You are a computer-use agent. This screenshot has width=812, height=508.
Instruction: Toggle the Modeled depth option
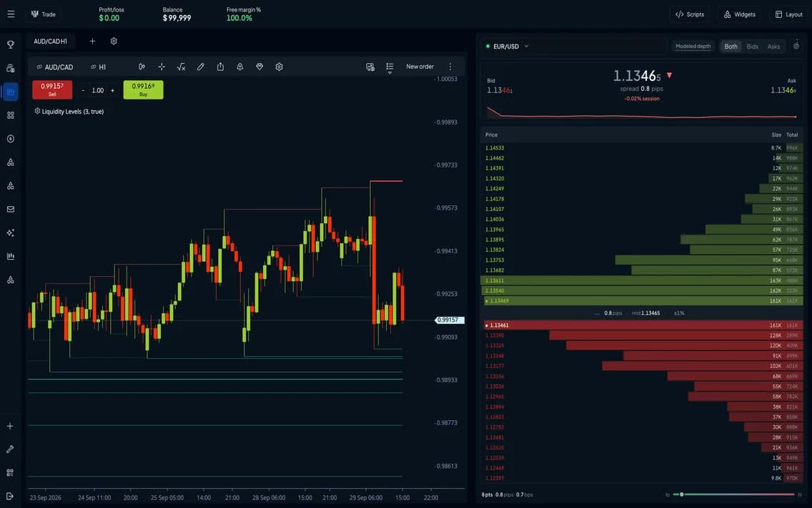click(693, 46)
